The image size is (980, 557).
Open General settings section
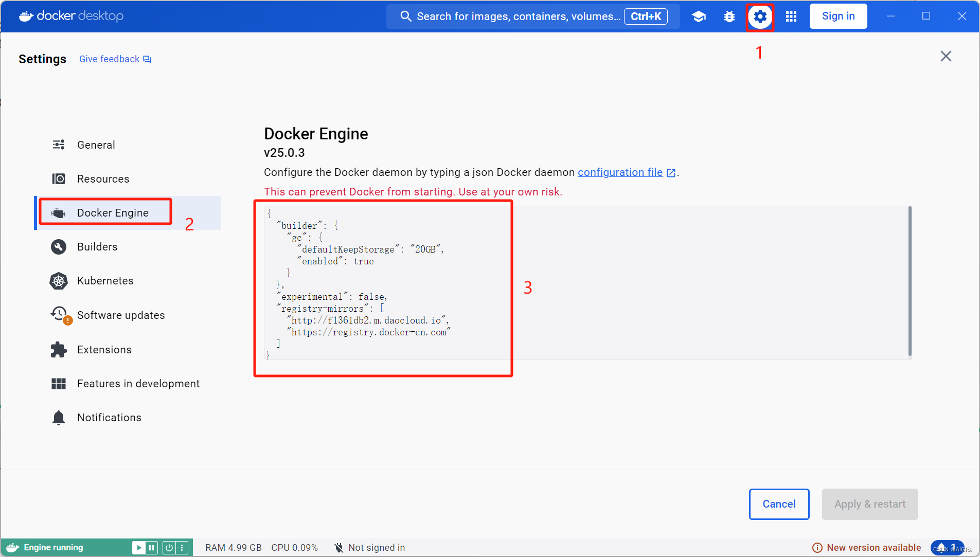[x=128, y=145]
